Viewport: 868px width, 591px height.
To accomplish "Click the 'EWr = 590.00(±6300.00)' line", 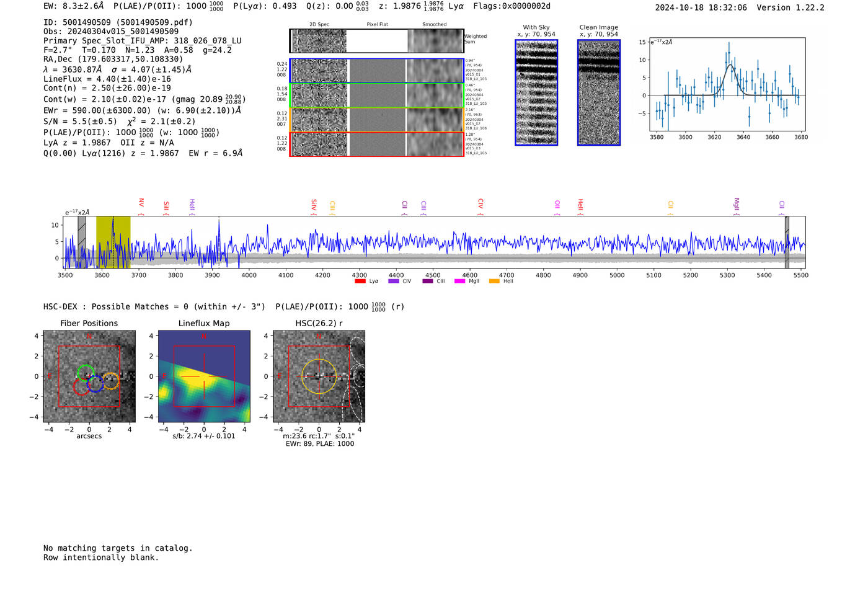I will (142, 110).
